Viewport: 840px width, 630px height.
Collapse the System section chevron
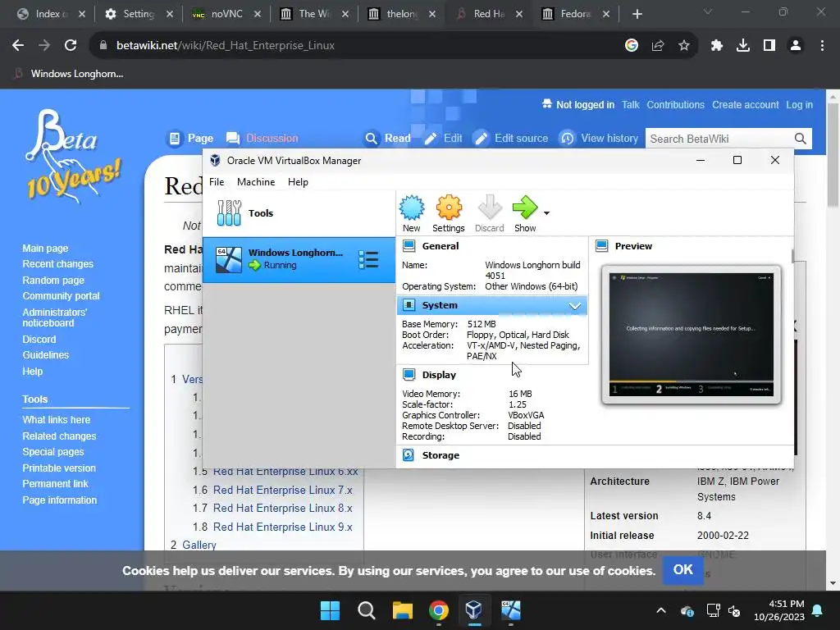pyautogui.click(x=575, y=305)
